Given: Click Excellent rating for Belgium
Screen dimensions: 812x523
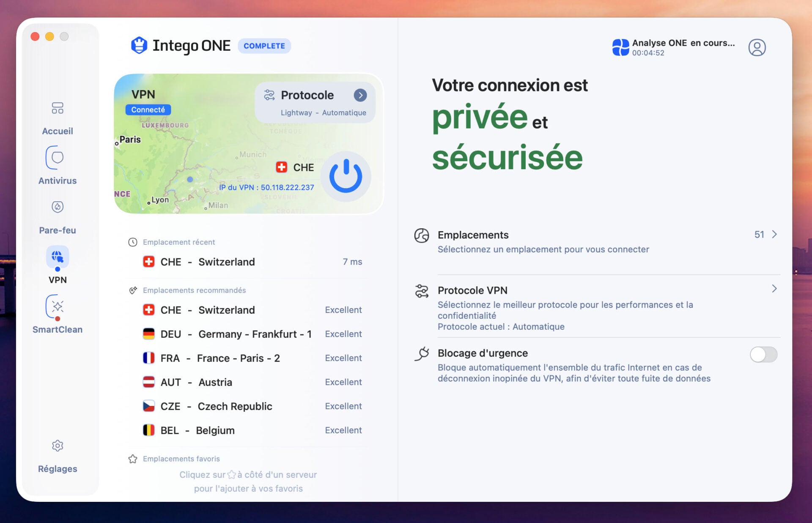Looking at the screenshot, I should click(x=343, y=430).
